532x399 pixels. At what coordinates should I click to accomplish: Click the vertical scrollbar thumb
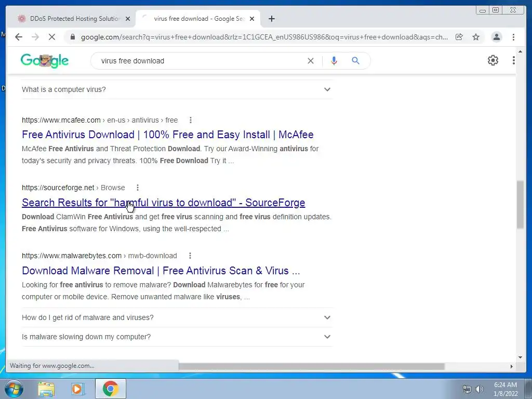coord(520,205)
